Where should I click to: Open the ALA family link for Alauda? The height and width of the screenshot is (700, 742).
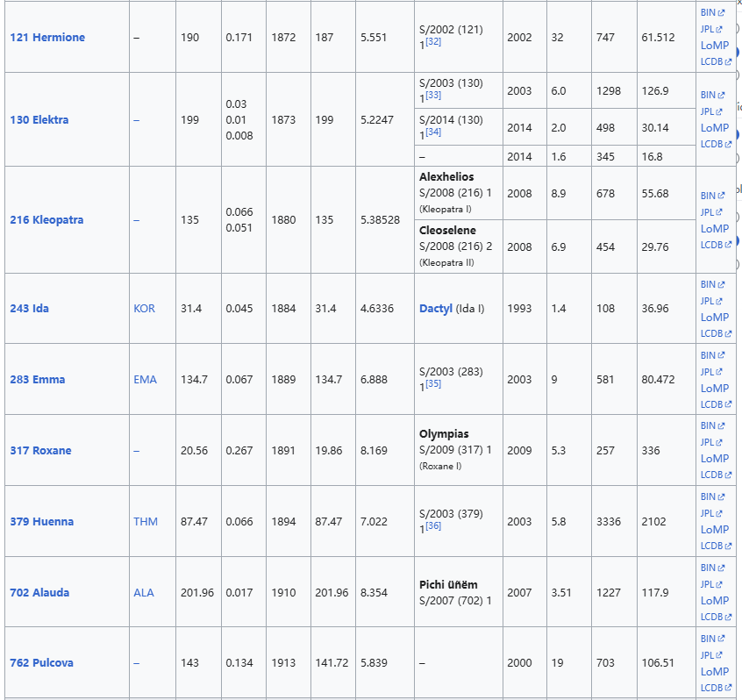(x=143, y=593)
